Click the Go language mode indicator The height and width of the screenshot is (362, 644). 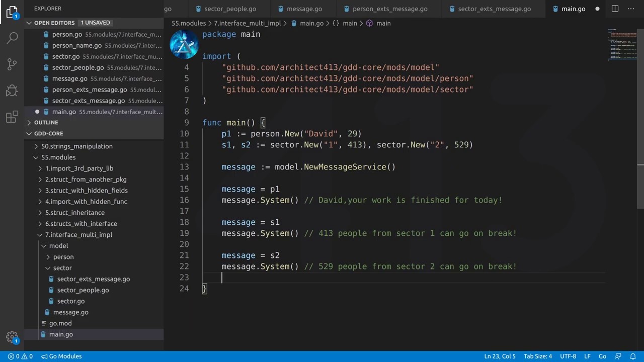pos(602,356)
